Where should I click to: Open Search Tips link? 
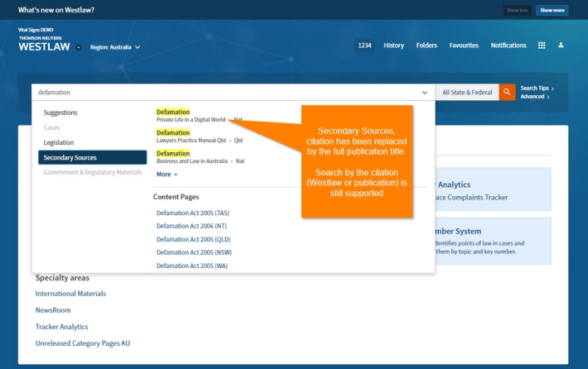[537, 88]
